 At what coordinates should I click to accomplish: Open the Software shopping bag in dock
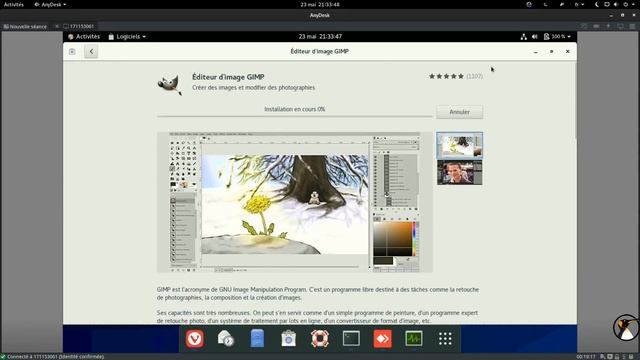pyautogui.click(x=289, y=339)
